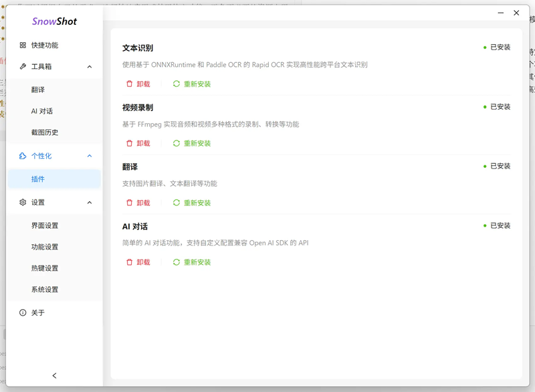
Task: Click the 文本识别 plugin title
Action: 138,48
